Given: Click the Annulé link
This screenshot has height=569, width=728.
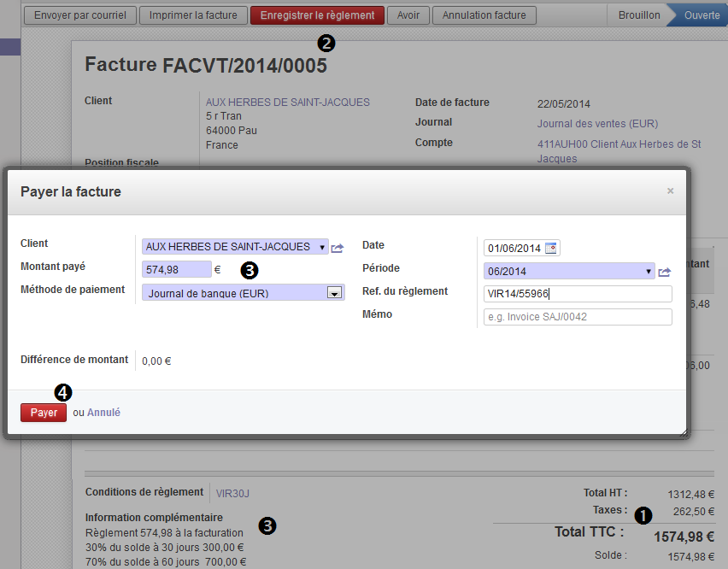Looking at the screenshot, I should [103, 413].
